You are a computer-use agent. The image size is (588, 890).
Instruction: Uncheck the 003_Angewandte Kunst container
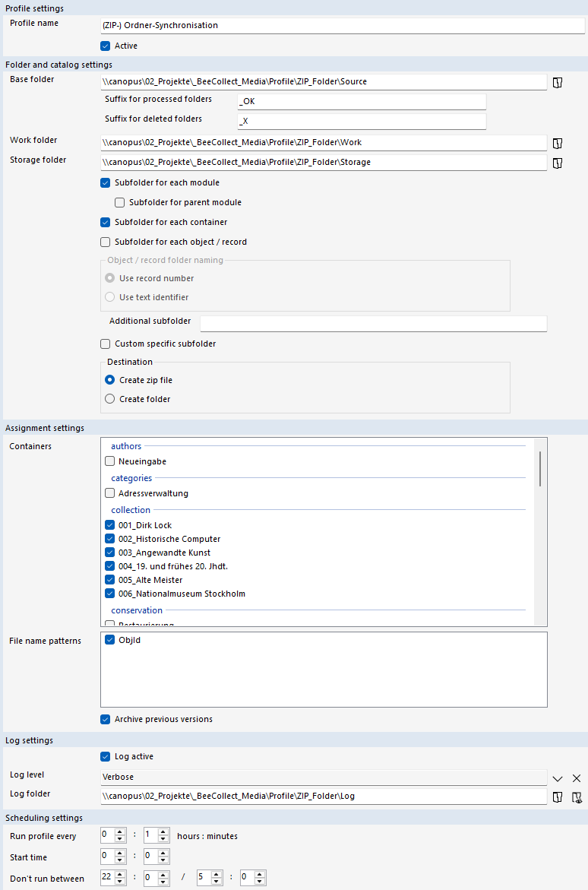pos(110,553)
